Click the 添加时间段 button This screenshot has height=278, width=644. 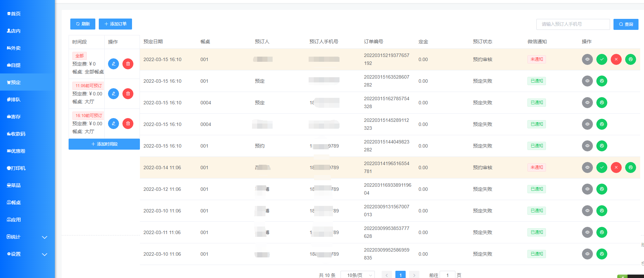(104, 144)
